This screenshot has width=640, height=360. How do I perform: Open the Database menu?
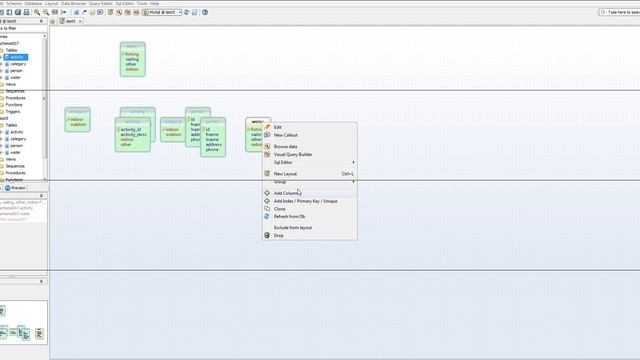click(33, 3)
